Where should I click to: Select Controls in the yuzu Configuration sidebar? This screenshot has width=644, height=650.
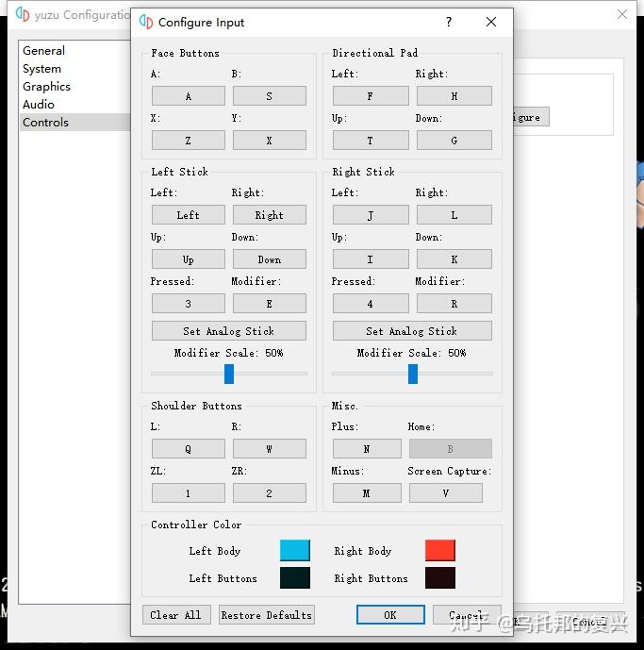74,123
